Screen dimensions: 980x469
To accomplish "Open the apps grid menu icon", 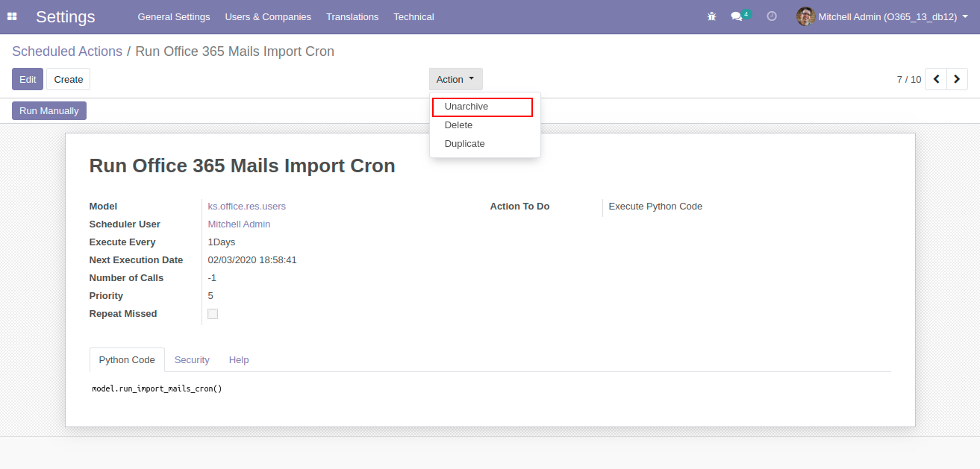I will 12,16.
